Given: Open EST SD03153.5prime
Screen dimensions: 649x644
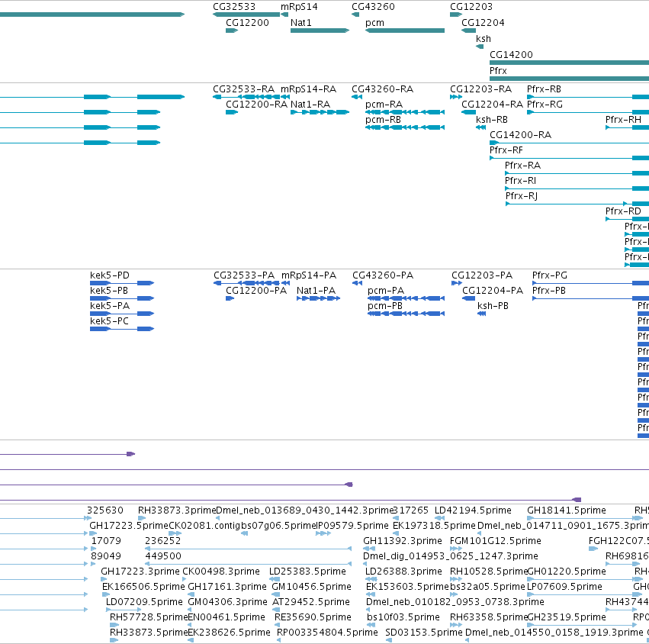Looking at the screenshot, I should (x=424, y=633).
